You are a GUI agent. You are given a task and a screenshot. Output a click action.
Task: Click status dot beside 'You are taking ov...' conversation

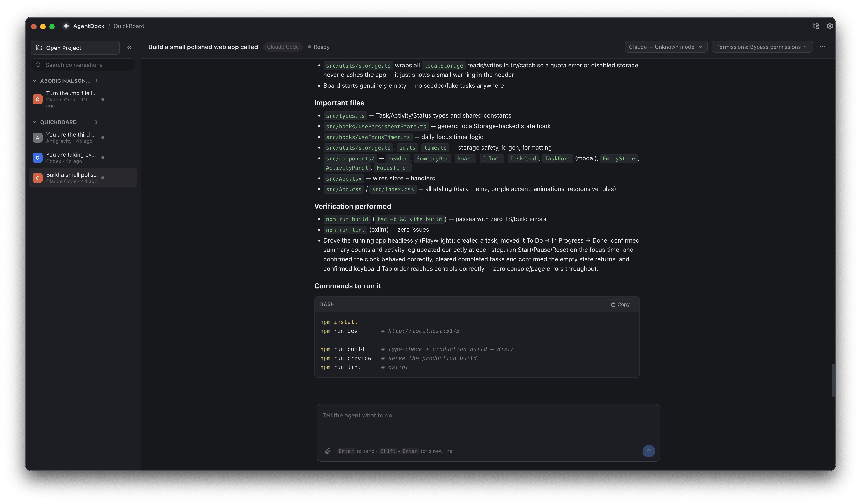[103, 158]
